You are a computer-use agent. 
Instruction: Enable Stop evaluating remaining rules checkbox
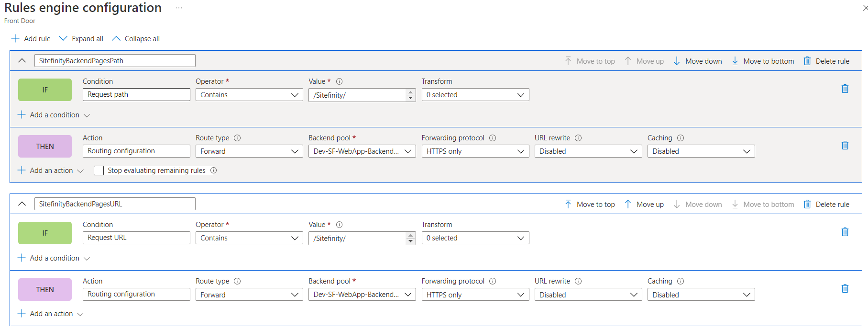pos(99,171)
